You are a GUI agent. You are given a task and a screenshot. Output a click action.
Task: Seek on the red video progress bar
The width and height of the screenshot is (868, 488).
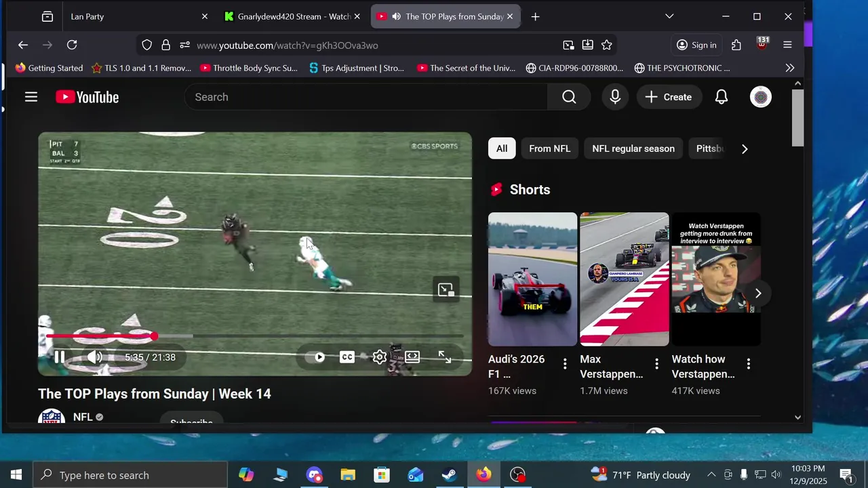[x=254, y=336]
